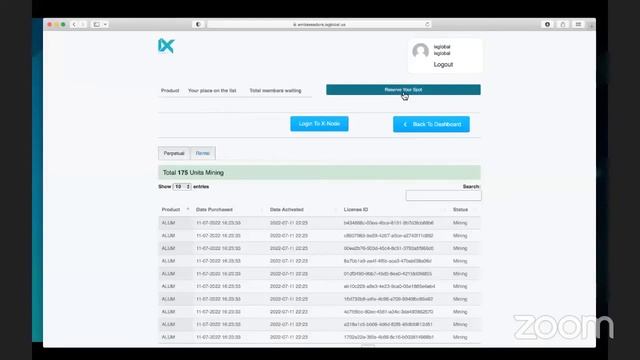The height and width of the screenshot is (360, 640).
Task: Close the Safari window with red button
Action: tap(50, 24)
